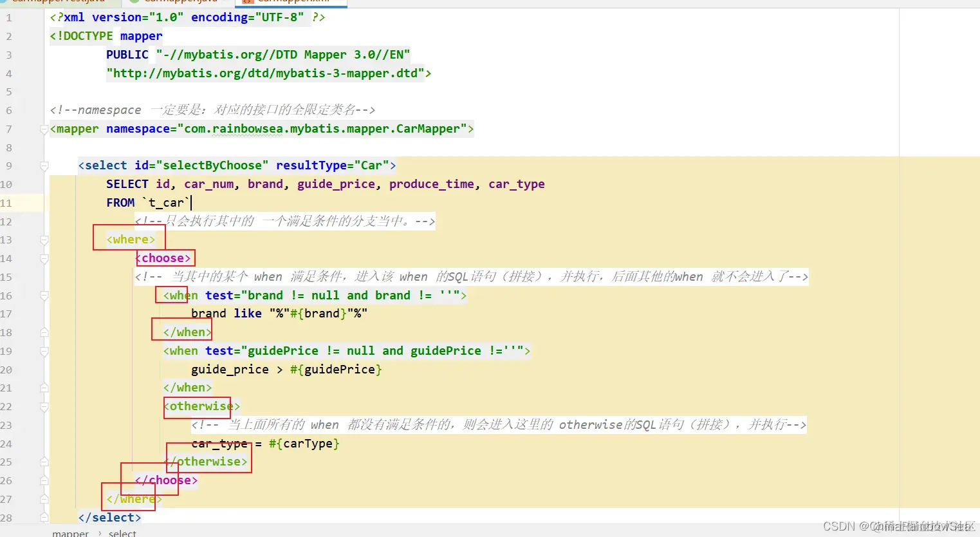Click produce_time in the select column list

tap(431, 184)
